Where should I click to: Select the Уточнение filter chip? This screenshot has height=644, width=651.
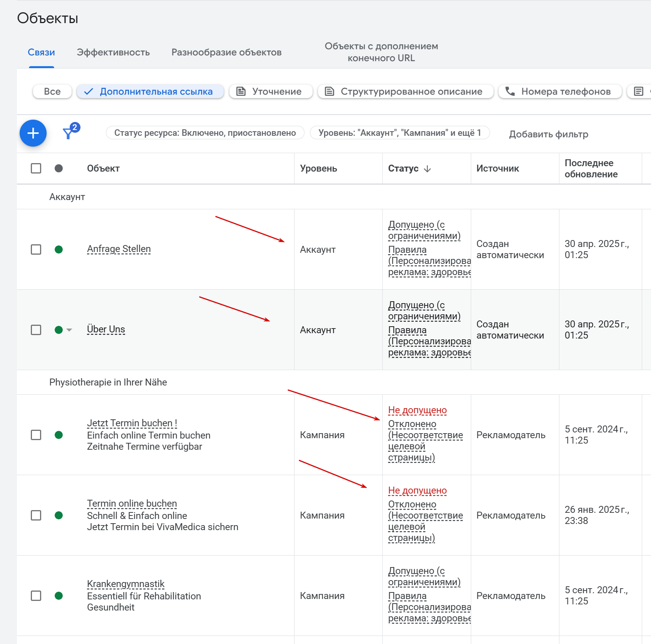point(271,92)
